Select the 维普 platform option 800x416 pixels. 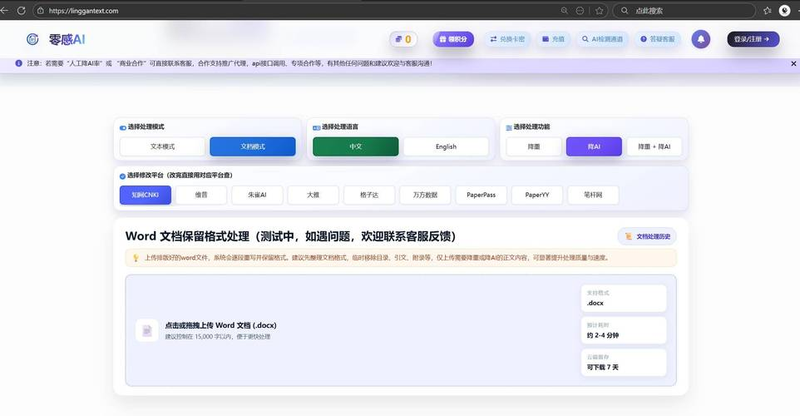click(201, 195)
